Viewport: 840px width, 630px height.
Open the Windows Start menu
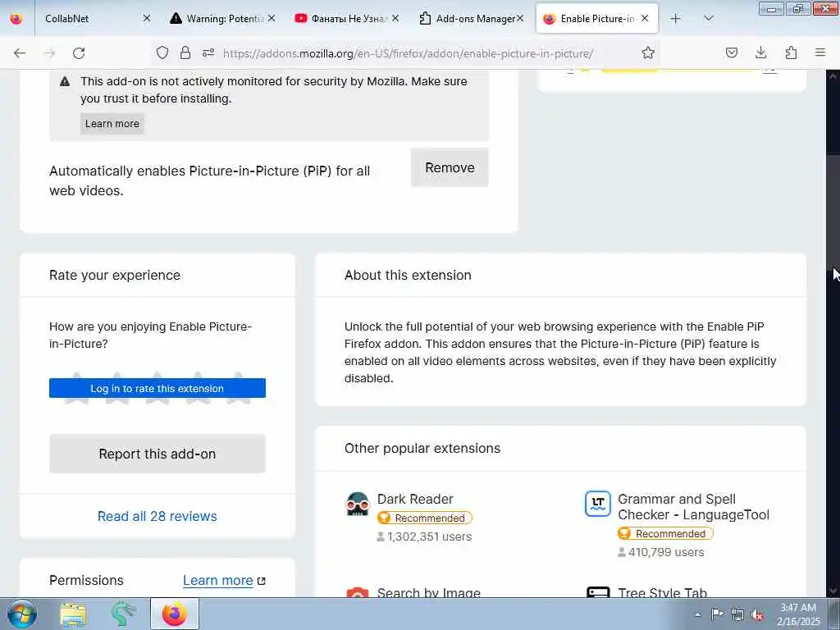click(x=22, y=614)
